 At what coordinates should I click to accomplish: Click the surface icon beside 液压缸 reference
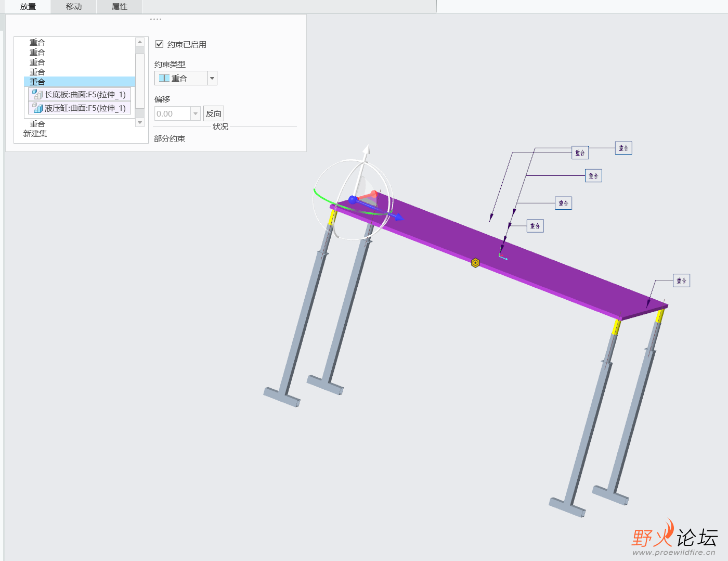click(x=37, y=108)
